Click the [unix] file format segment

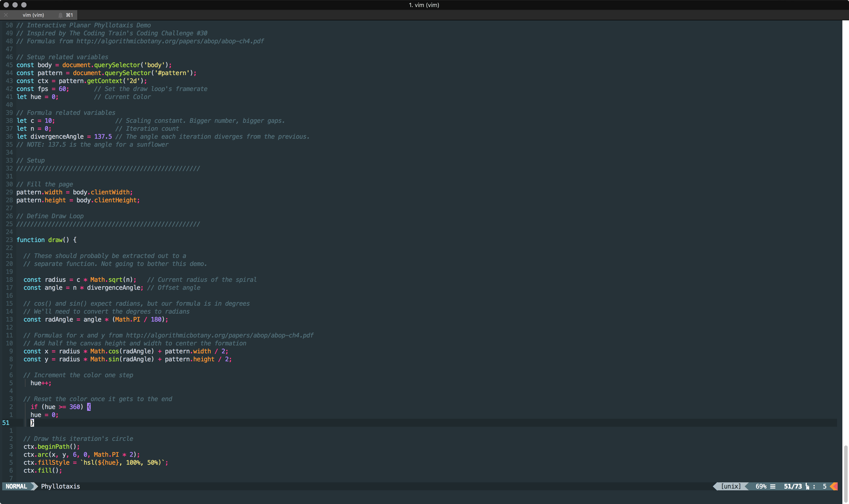(x=731, y=486)
